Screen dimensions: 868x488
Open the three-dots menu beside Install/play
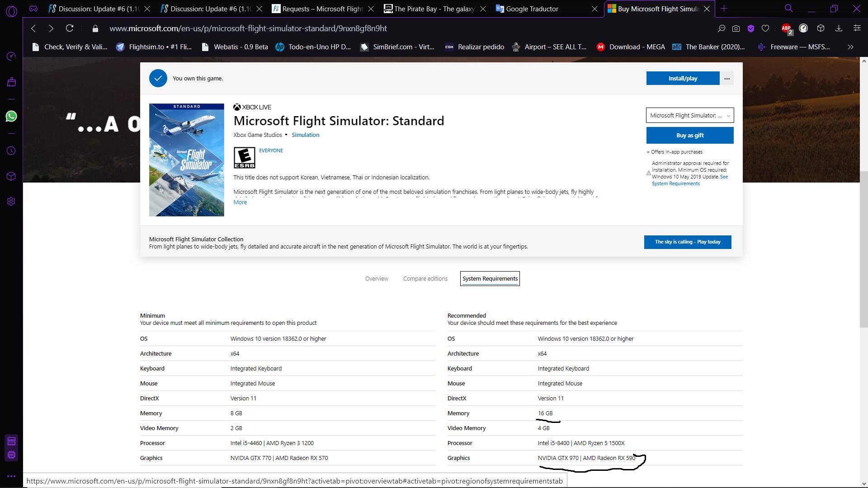[x=727, y=79]
